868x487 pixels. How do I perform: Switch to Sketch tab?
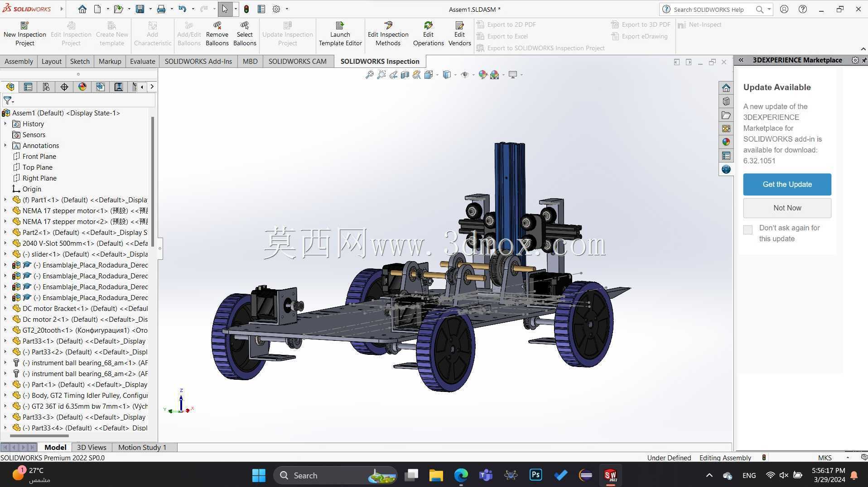pos(80,62)
